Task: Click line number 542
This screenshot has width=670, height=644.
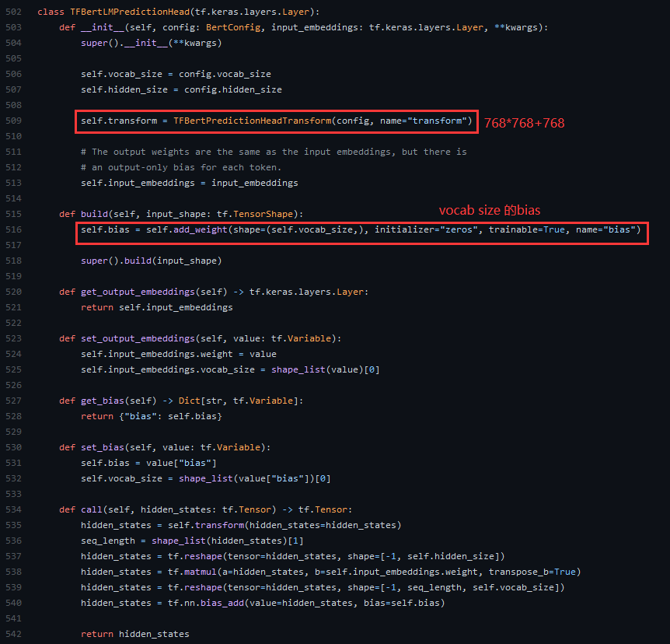Action: point(13,634)
